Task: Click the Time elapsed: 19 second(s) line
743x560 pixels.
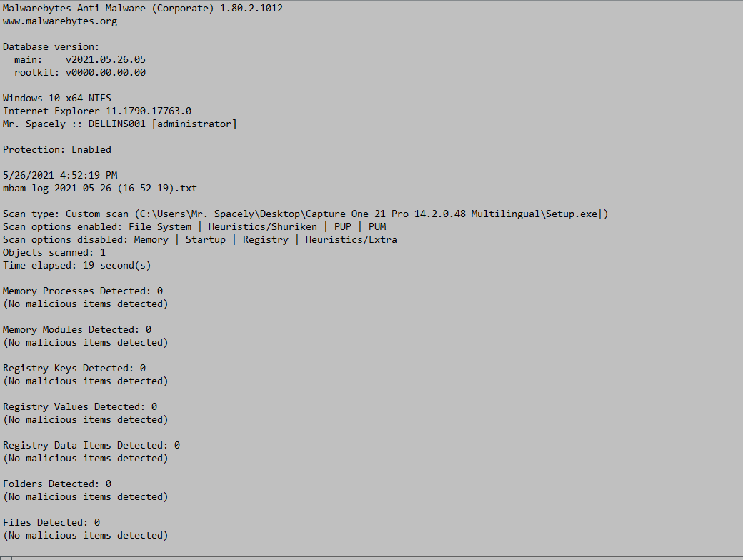Action: (x=76, y=265)
